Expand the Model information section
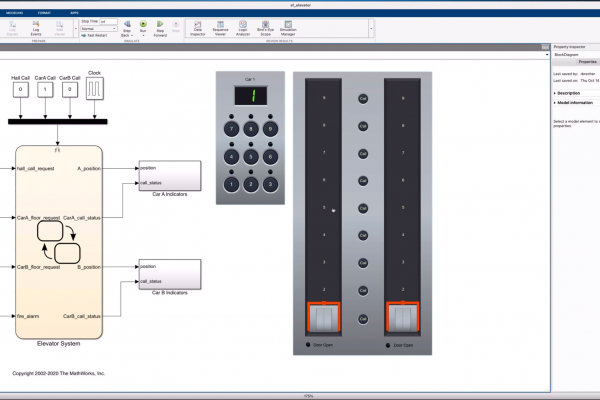 pos(577,103)
